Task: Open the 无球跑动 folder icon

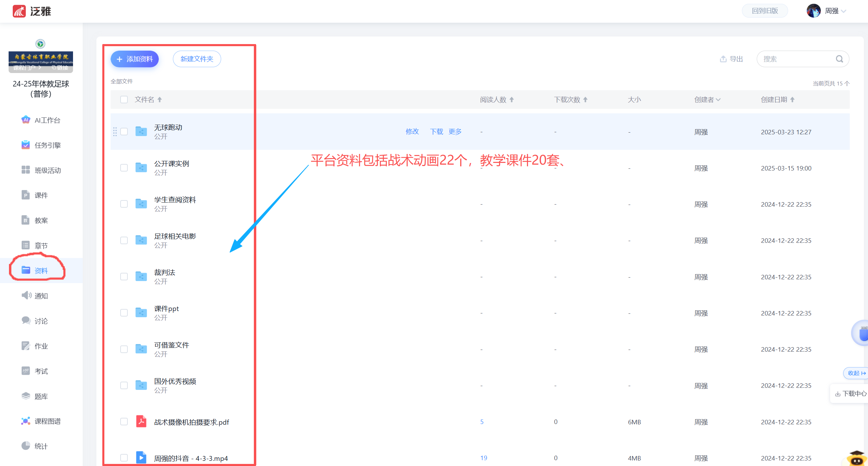Action: click(x=141, y=131)
